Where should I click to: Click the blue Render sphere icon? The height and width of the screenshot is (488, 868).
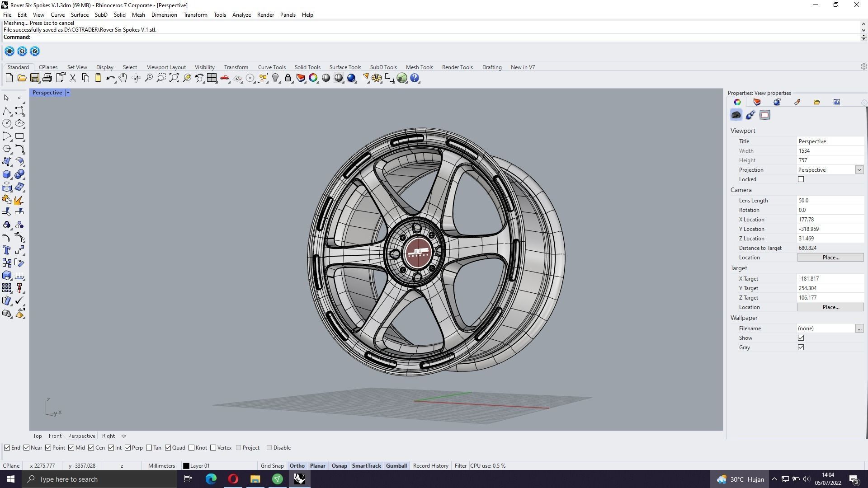[351, 78]
